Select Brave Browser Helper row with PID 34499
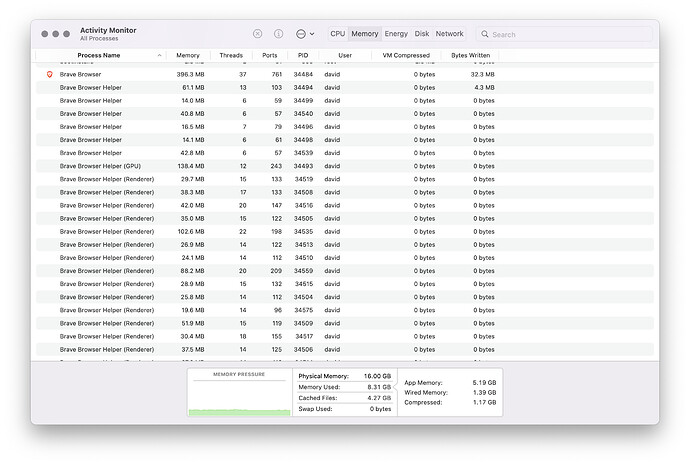The height and width of the screenshot is (465, 690). pos(345,101)
